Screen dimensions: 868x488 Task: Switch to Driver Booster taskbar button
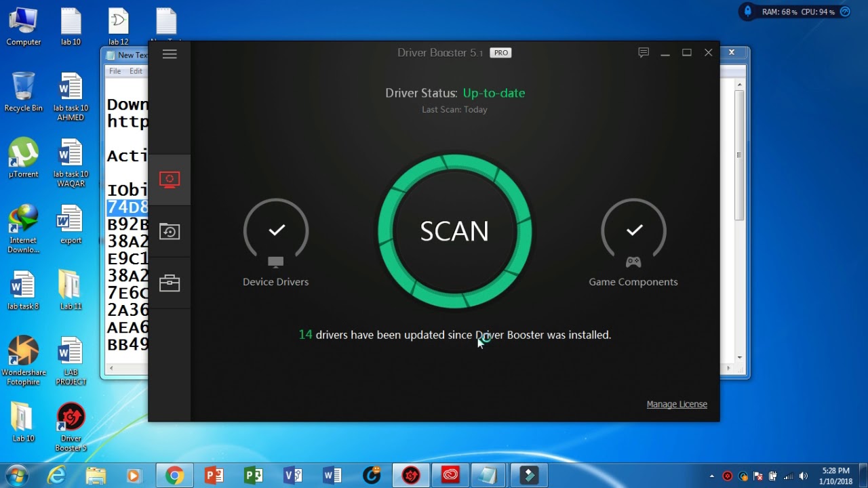(x=412, y=476)
